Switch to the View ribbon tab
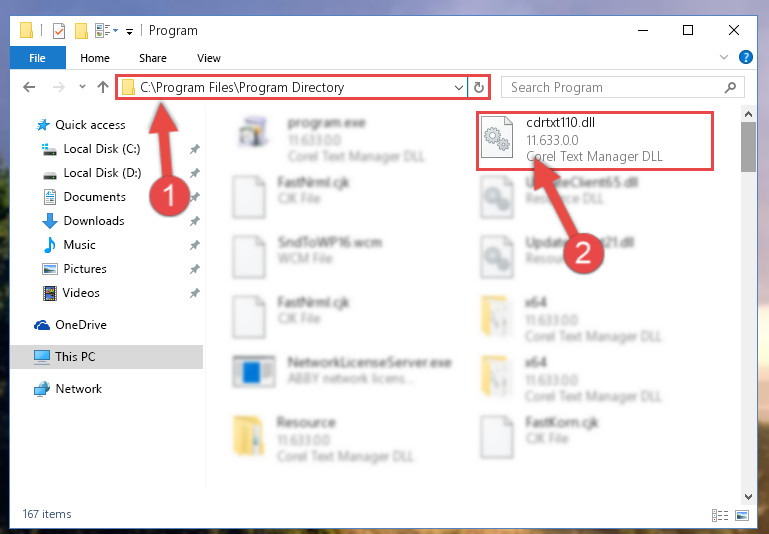Viewport: 769px width, 534px height. click(208, 58)
